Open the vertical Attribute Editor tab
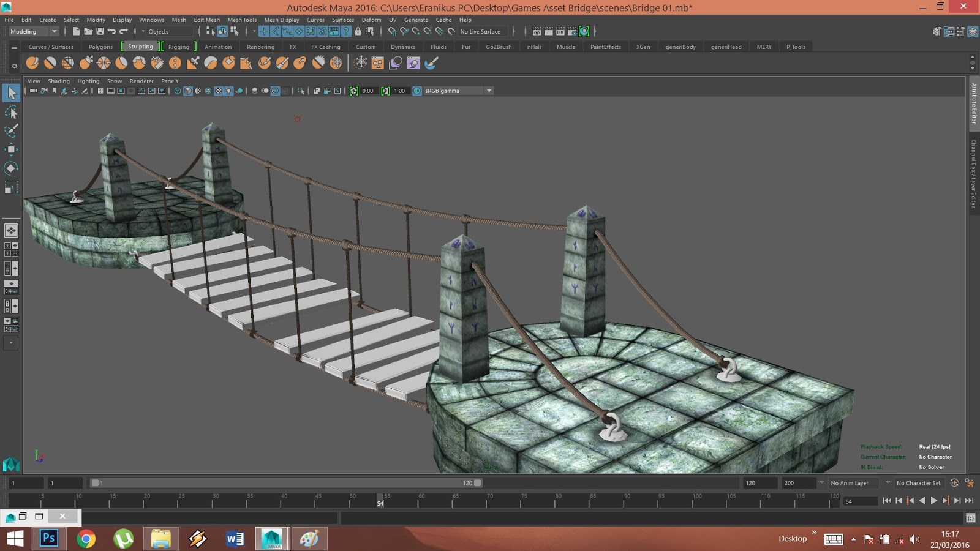This screenshot has height=551, width=980. point(973,103)
